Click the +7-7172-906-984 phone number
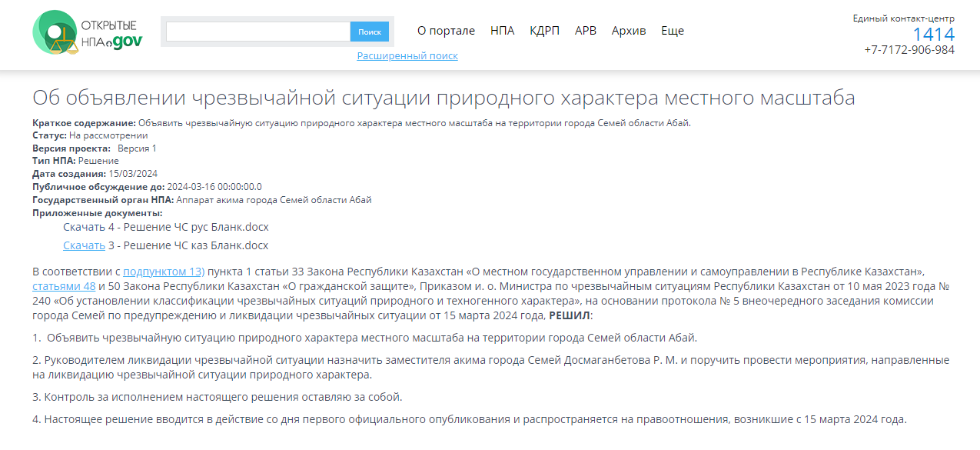The image size is (980, 450). [909, 50]
